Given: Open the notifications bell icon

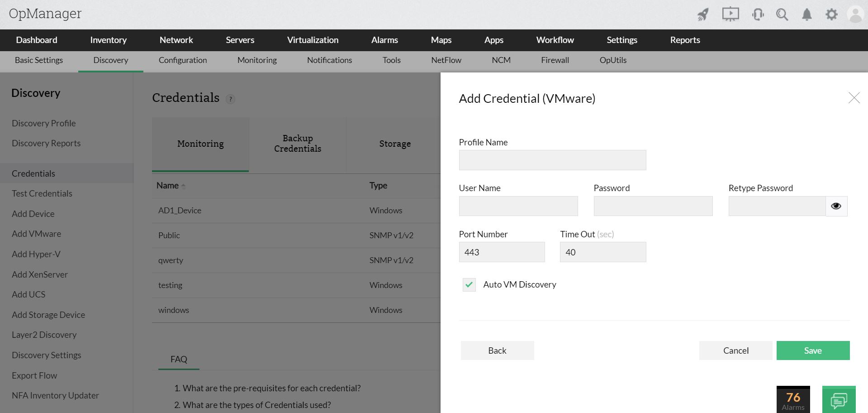Looking at the screenshot, I should 806,14.
